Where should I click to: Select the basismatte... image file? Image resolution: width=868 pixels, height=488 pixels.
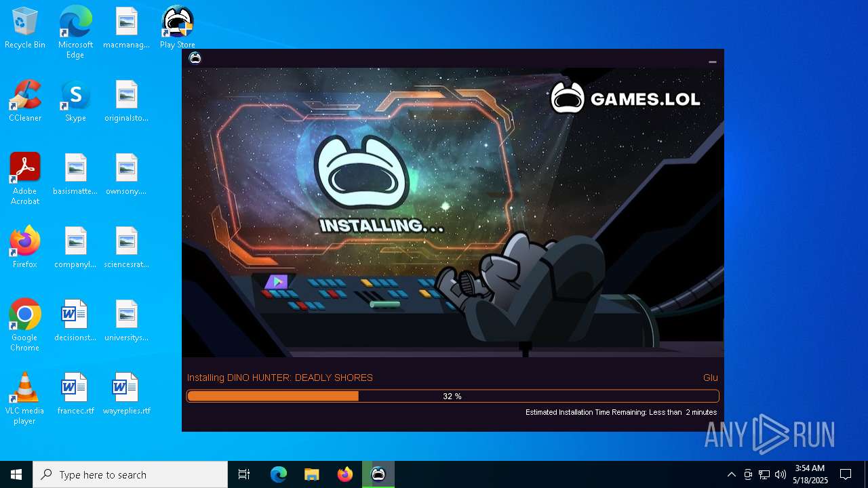[x=75, y=175]
